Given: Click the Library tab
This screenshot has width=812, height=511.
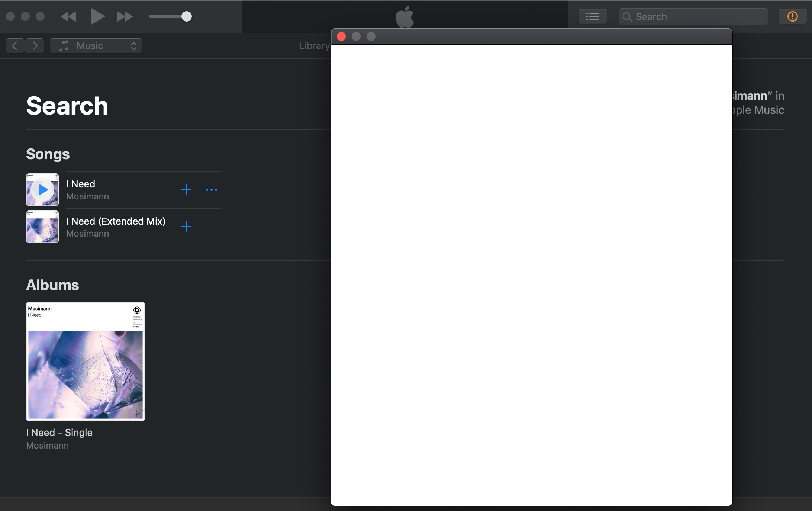Looking at the screenshot, I should 314,46.
